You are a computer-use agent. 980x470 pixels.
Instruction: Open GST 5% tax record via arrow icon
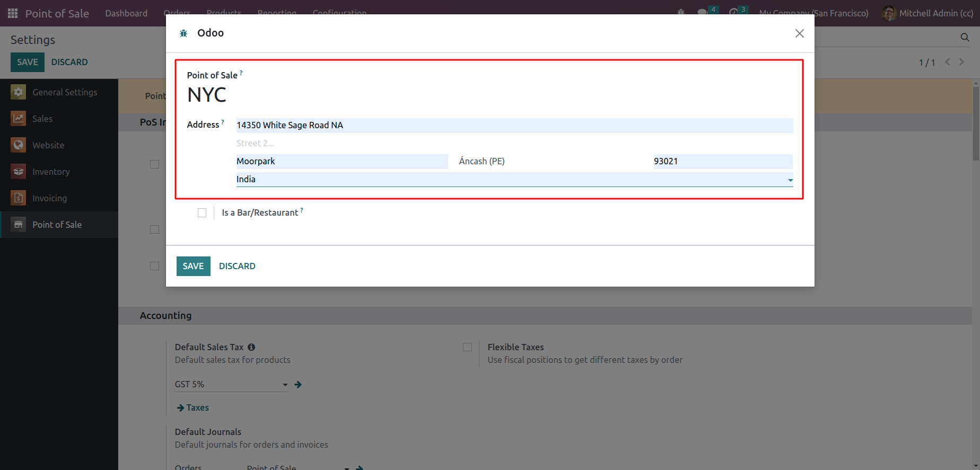point(298,385)
